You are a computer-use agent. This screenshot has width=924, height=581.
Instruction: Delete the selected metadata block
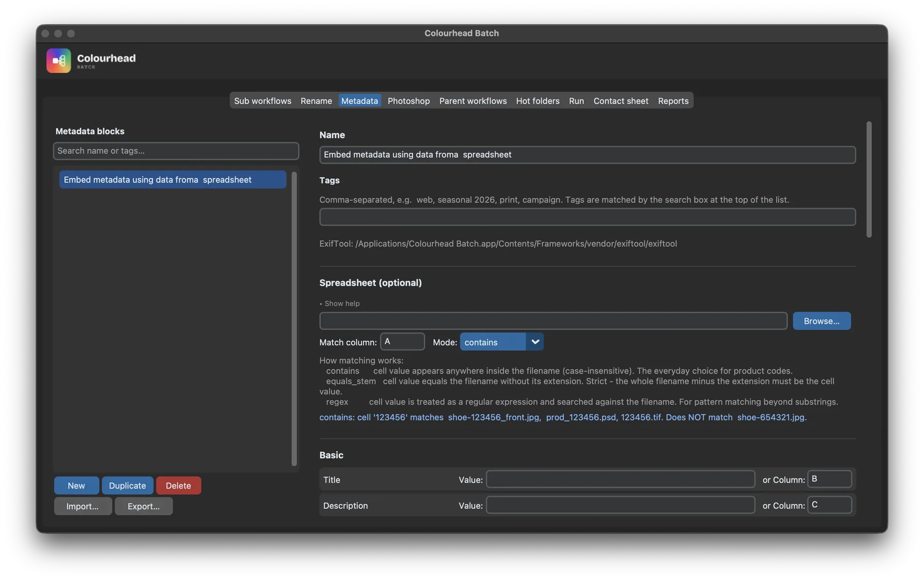pyautogui.click(x=178, y=485)
